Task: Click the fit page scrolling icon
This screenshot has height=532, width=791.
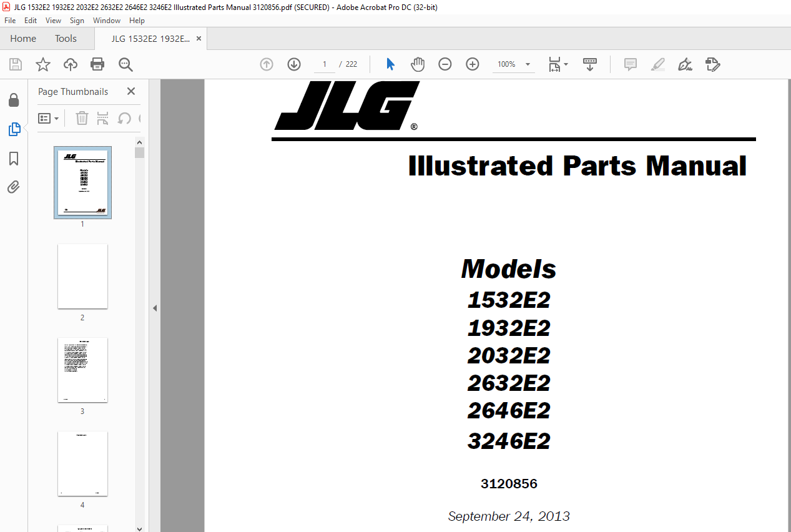Action: [554, 64]
